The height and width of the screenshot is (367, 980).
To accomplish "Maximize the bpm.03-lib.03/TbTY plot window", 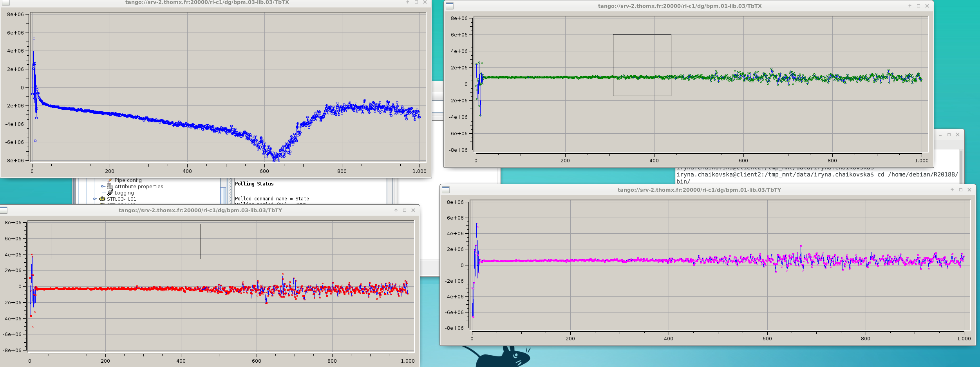I will [405, 210].
